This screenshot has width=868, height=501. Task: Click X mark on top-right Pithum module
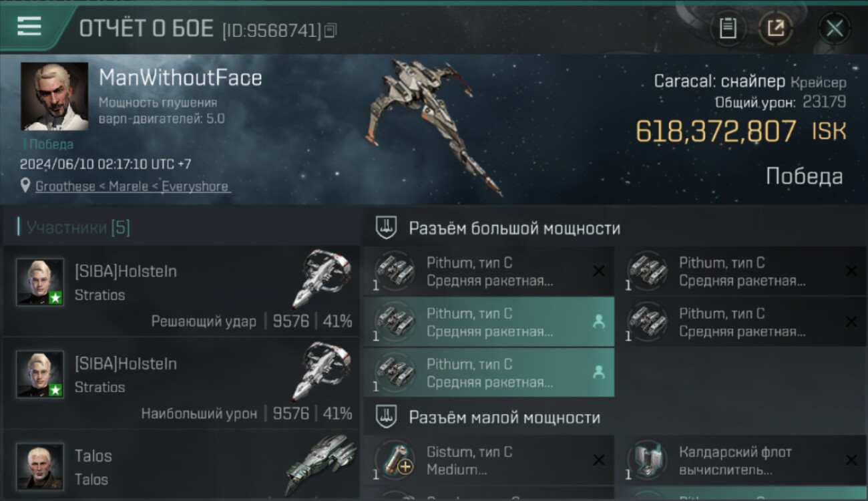851,271
